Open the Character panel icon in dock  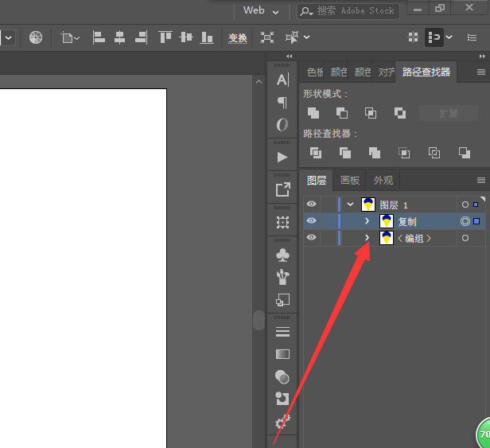pyautogui.click(x=282, y=80)
